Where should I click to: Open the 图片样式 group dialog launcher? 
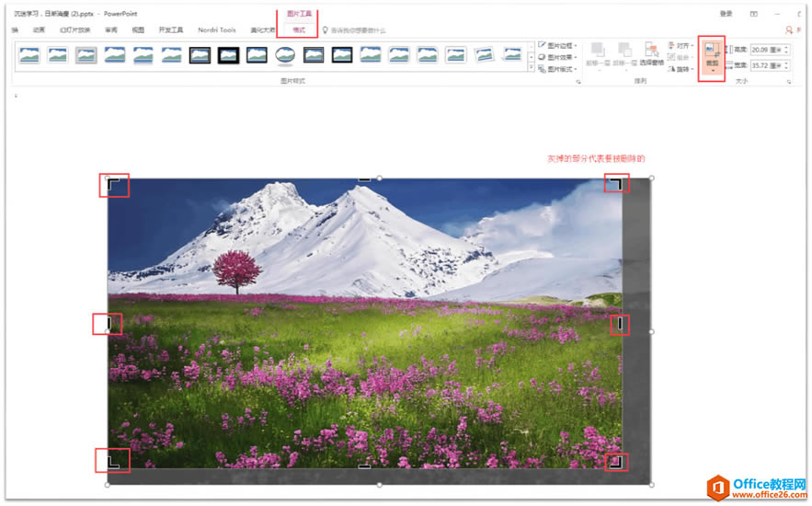coord(578,82)
